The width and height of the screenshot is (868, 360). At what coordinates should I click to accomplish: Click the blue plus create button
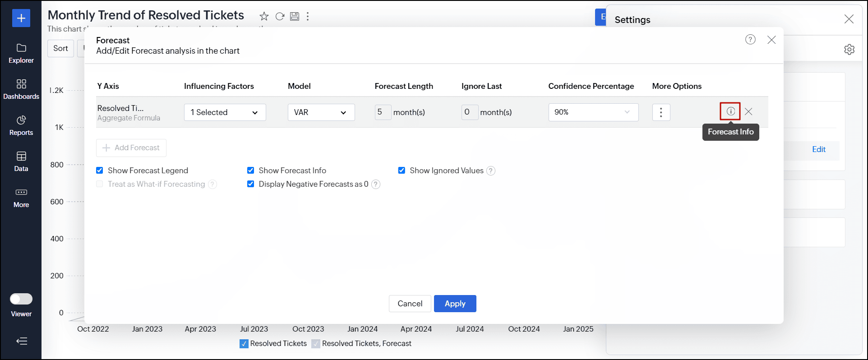tap(21, 18)
